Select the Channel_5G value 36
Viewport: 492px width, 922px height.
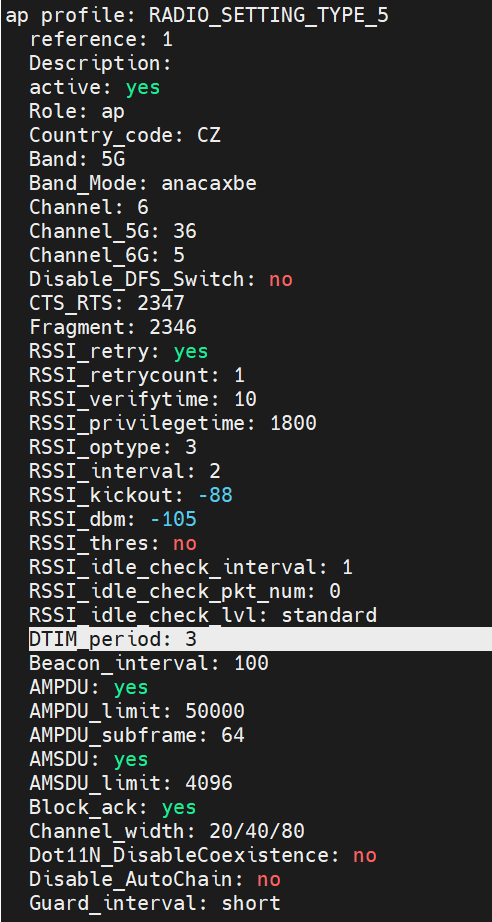point(185,231)
